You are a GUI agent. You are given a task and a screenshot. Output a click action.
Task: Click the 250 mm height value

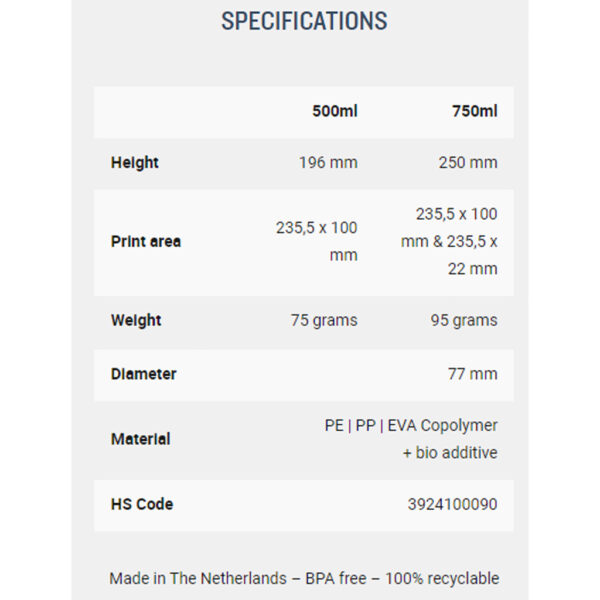pos(468,163)
